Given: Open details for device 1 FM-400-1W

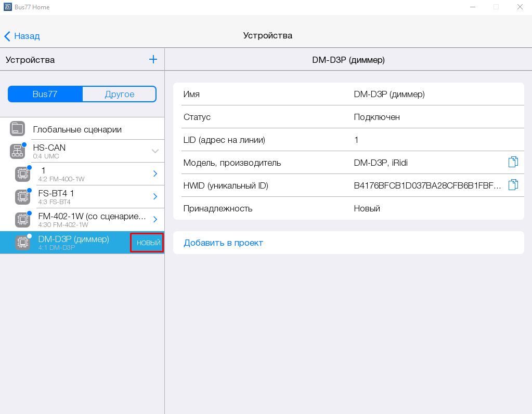Looking at the screenshot, I should 155,173.
